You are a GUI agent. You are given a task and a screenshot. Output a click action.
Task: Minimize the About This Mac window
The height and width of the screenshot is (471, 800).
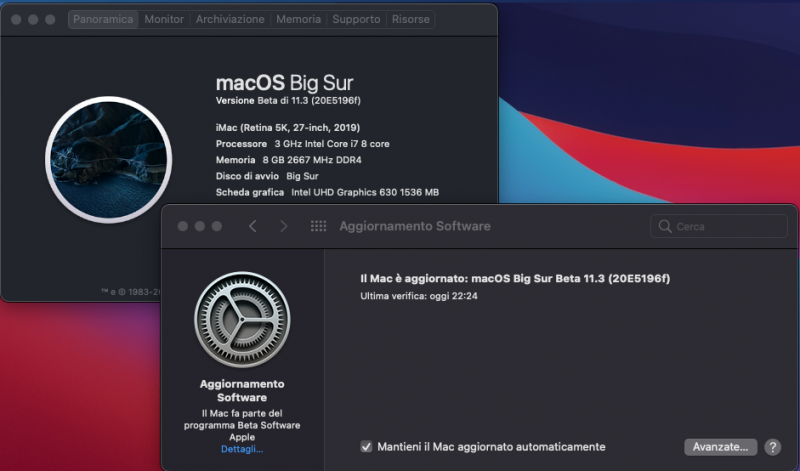pyautogui.click(x=33, y=19)
